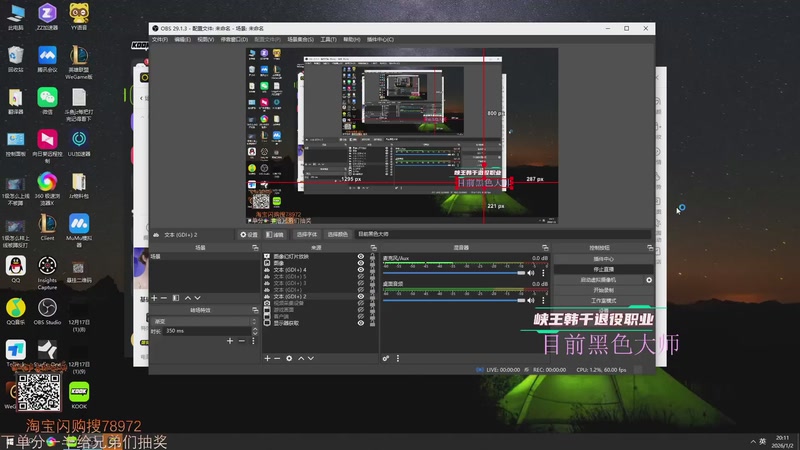Click the 开始录制 start recording button
The width and height of the screenshot is (800, 450).
pos(604,290)
